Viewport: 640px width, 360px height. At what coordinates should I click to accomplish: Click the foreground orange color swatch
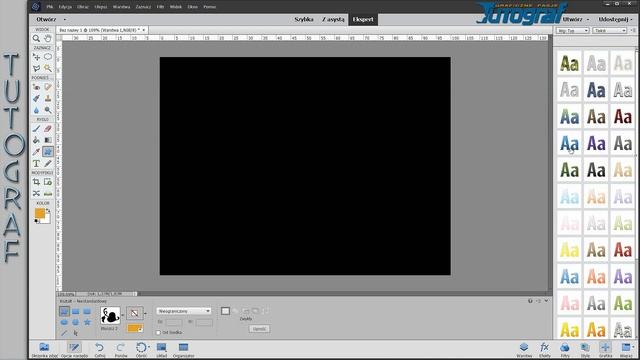(x=40, y=213)
